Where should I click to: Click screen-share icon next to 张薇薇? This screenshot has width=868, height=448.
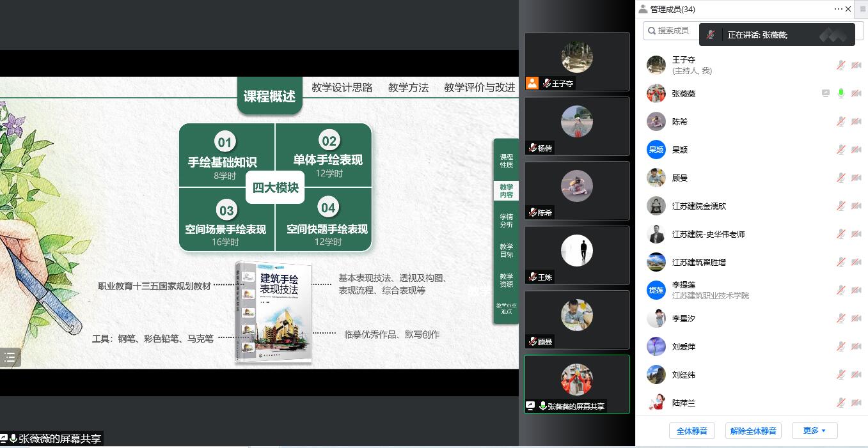826,93
